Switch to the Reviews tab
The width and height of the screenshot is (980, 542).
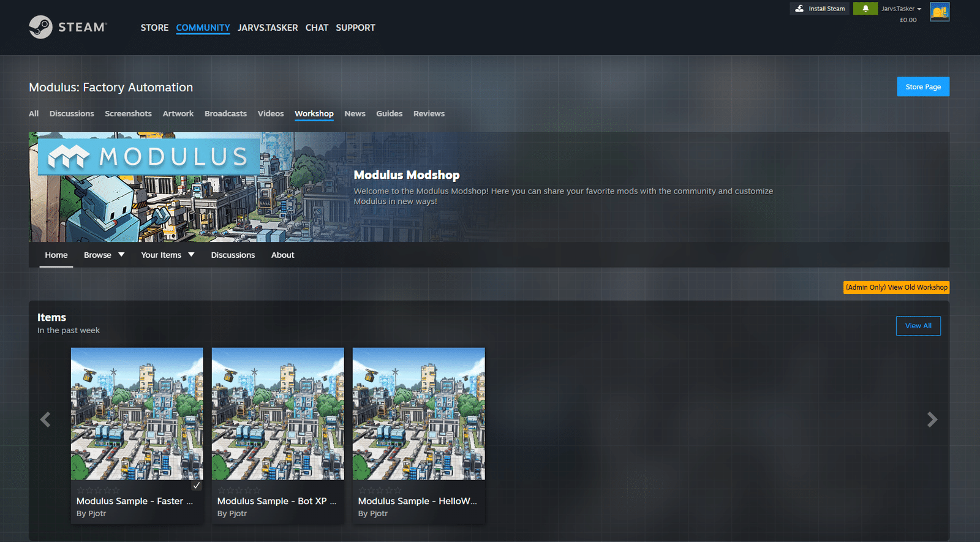pos(429,114)
